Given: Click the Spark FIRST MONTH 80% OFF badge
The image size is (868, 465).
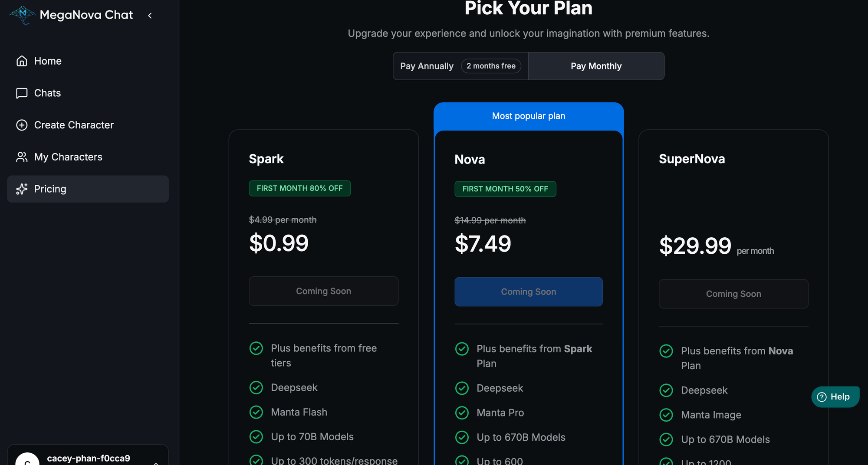Looking at the screenshot, I should pos(299,189).
